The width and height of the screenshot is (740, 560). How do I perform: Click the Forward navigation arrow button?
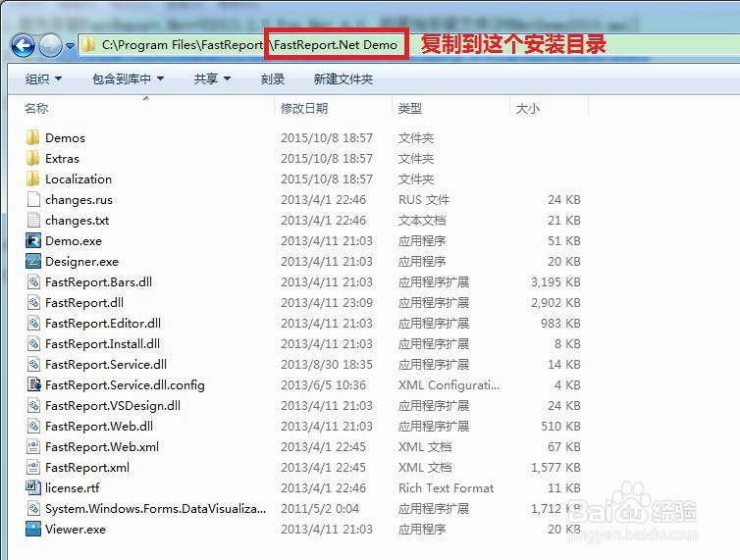(x=50, y=46)
